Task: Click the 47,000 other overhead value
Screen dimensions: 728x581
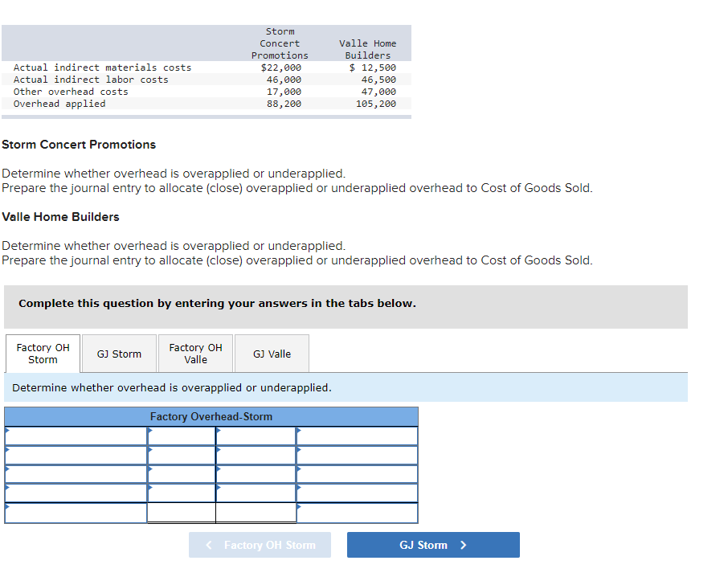Action: 378,92
